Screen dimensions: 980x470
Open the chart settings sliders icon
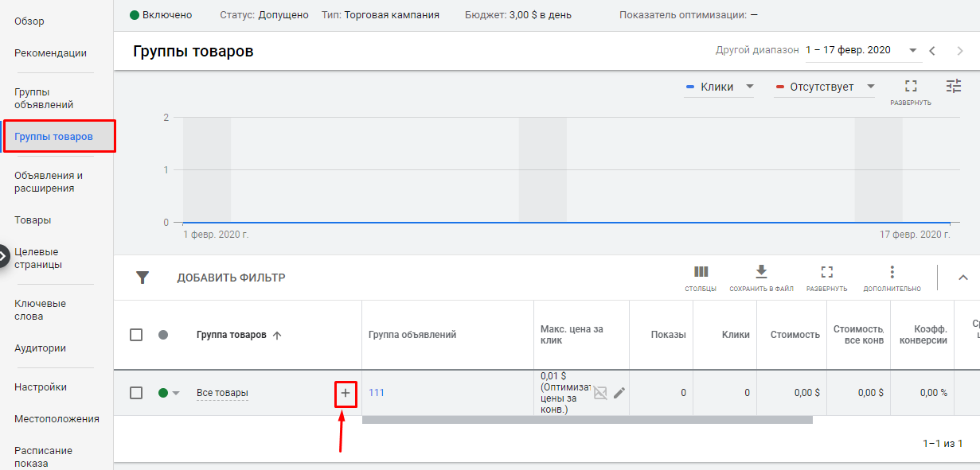(x=954, y=86)
